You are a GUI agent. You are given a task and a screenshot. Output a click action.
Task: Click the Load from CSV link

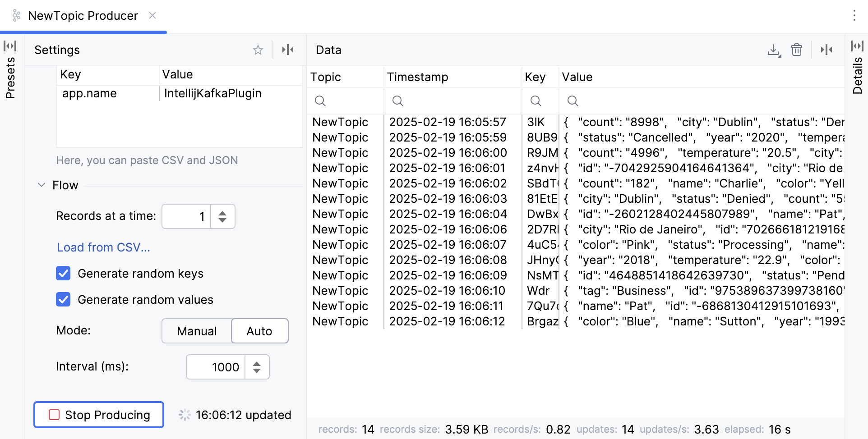click(103, 247)
